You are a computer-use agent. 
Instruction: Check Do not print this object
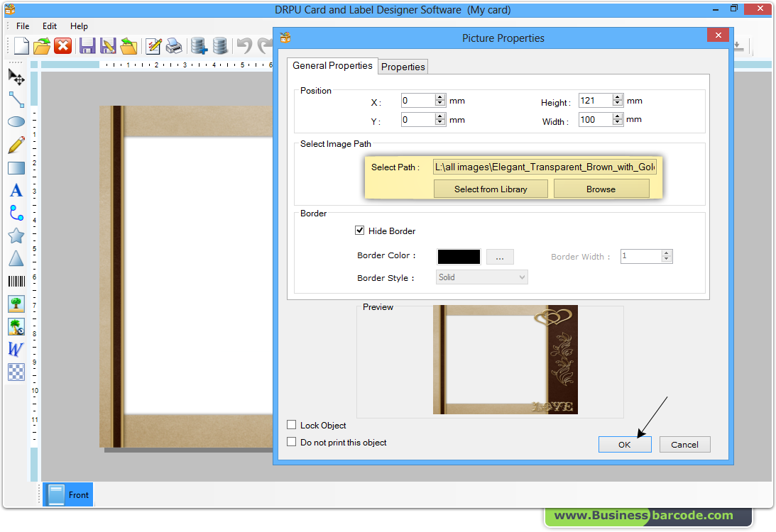tap(291, 441)
